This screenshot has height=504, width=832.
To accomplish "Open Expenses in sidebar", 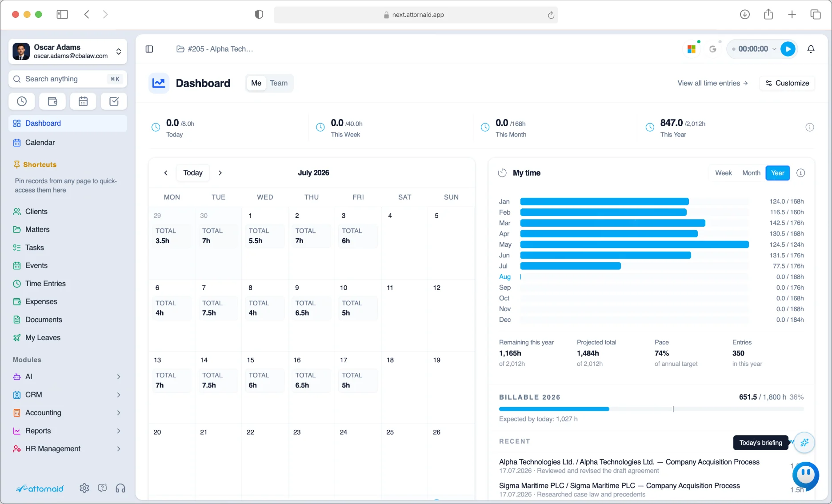I will point(68,302).
